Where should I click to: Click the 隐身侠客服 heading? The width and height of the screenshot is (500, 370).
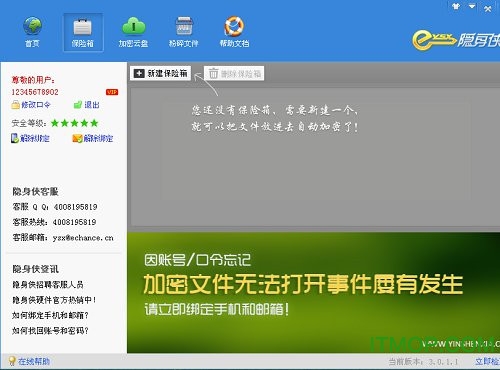coord(35,191)
